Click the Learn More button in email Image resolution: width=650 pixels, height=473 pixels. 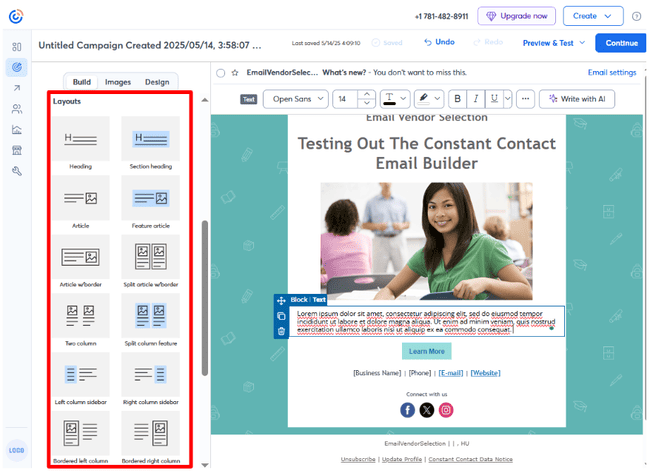[427, 351]
